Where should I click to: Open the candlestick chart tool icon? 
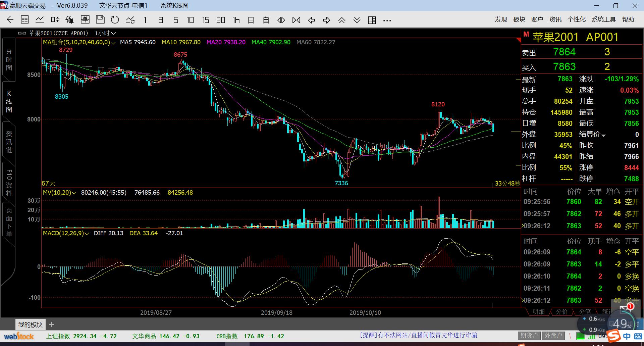coord(55,20)
